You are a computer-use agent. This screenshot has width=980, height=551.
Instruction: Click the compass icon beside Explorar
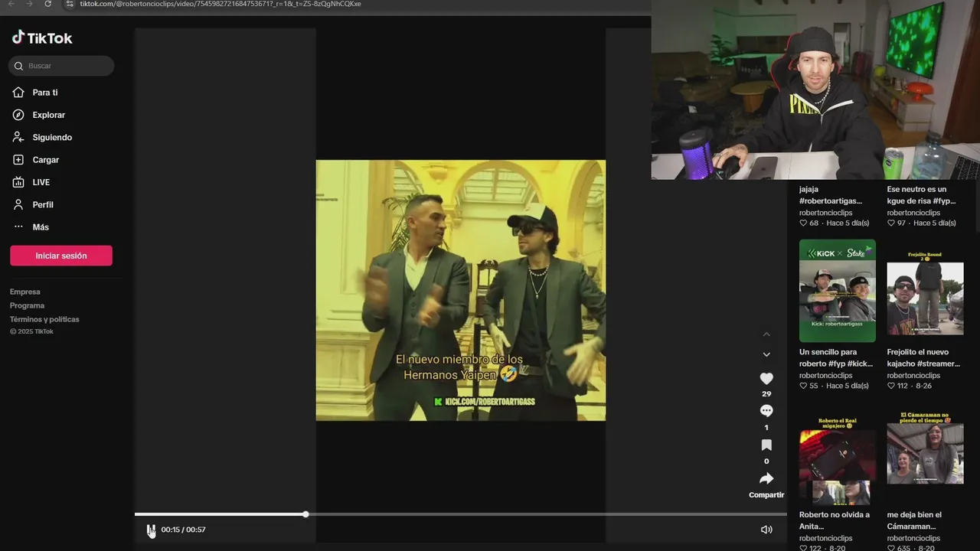coord(18,115)
